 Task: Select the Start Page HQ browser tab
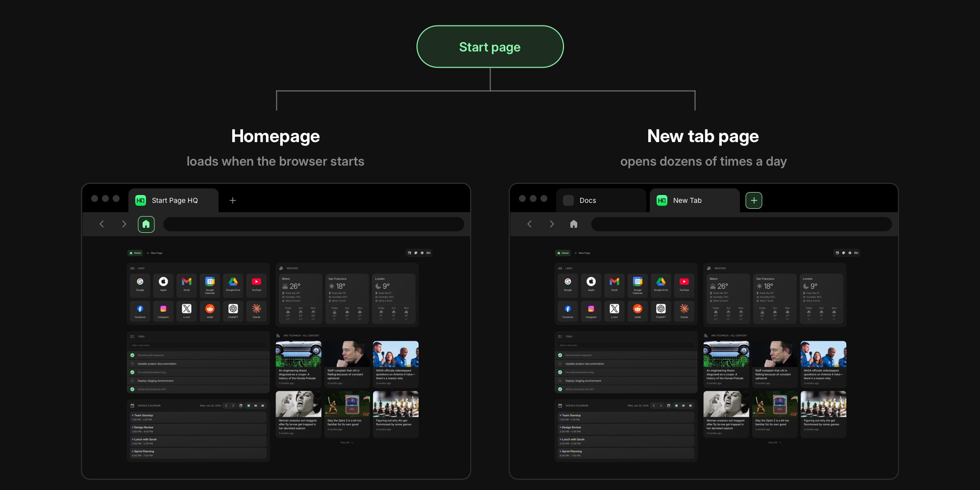pos(173,200)
